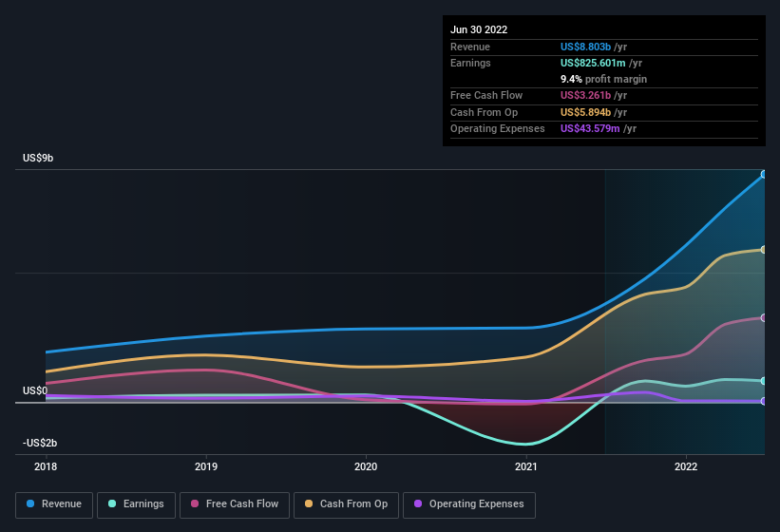Toggle the Earnings legend button
Viewport: 780px width, 532px height.
coord(136,505)
